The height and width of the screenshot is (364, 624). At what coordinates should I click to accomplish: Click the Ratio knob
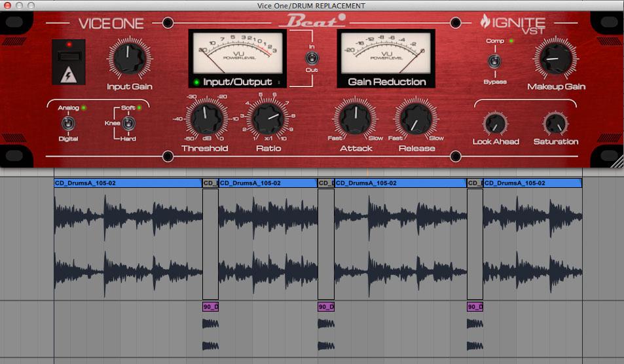click(x=268, y=118)
